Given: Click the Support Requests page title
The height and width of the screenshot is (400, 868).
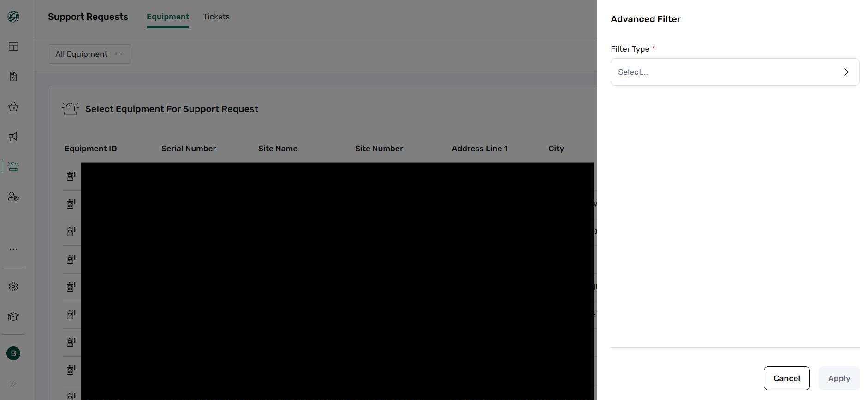Looking at the screenshot, I should tap(88, 17).
